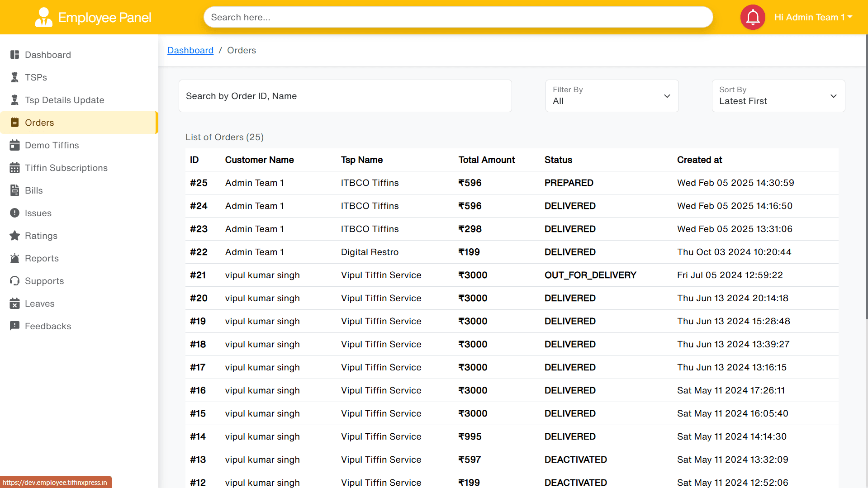Image resolution: width=868 pixels, height=488 pixels.
Task: Open the Hi Admin Team 1 user menu
Action: tap(813, 17)
